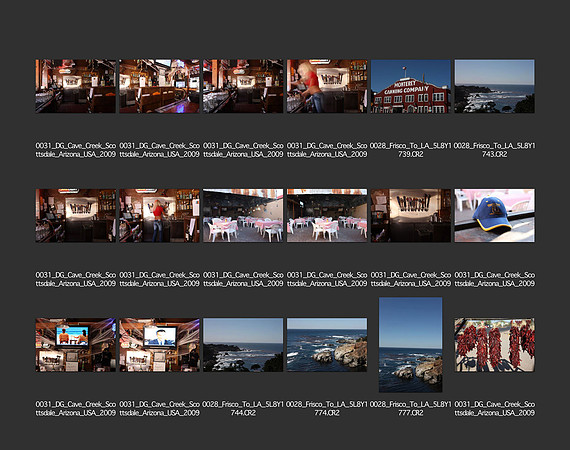Image resolution: width=570 pixels, height=450 pixels.
Task: Click the caption under the woman-from-behind bar photo
Action: point(159,279)
